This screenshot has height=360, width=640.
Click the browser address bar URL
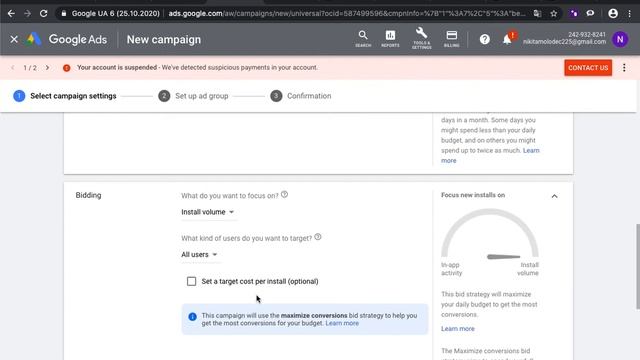[x=347, y=13]
